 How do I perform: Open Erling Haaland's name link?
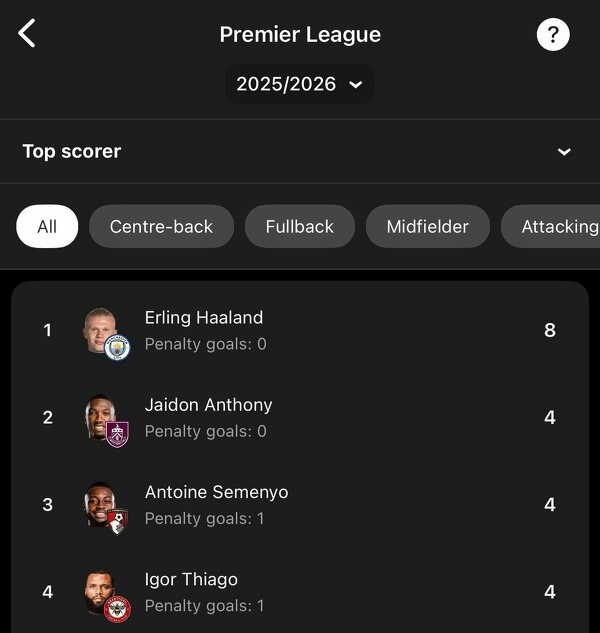coord(204,318)
